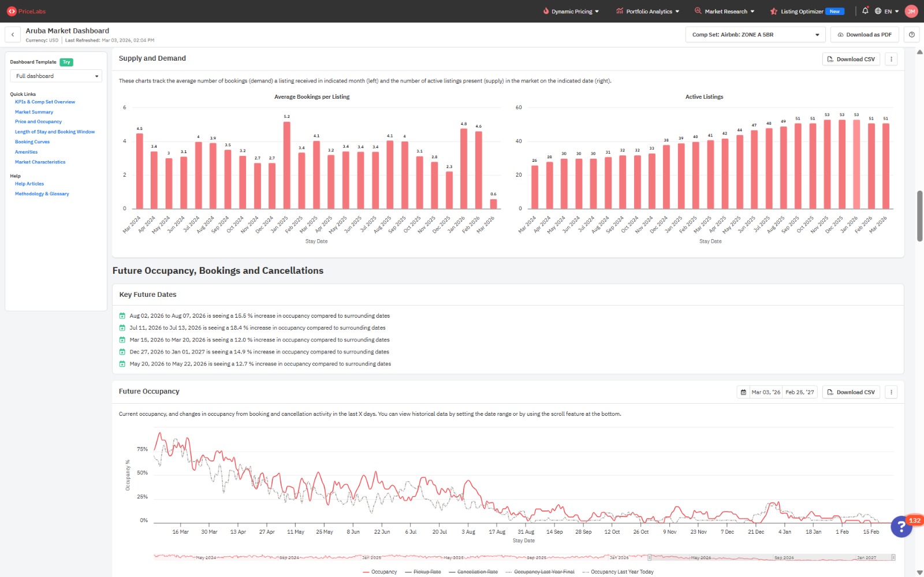
Task: Click Download as PDF button
Action: pos(865,35)
